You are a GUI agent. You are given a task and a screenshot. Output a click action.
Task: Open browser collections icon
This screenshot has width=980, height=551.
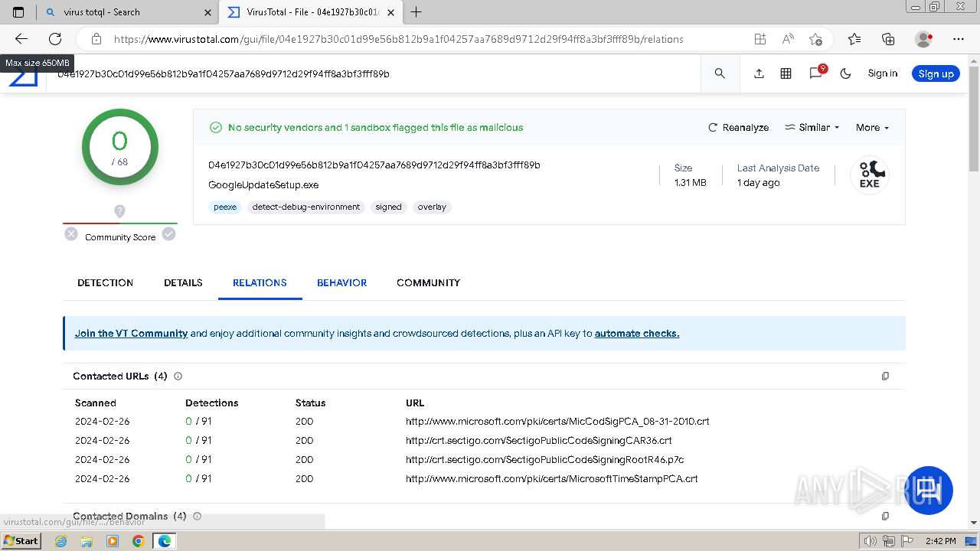(888, 39)
